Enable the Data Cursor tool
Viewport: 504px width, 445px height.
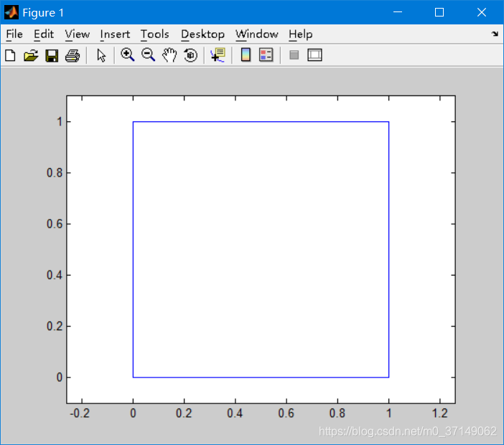point(218,55)
